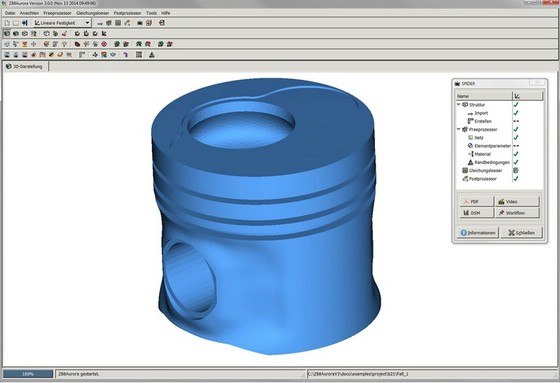Click the checkmark status of Netz row
The height and width of the screenshot is (383, 560).
(x=516, y=137)
